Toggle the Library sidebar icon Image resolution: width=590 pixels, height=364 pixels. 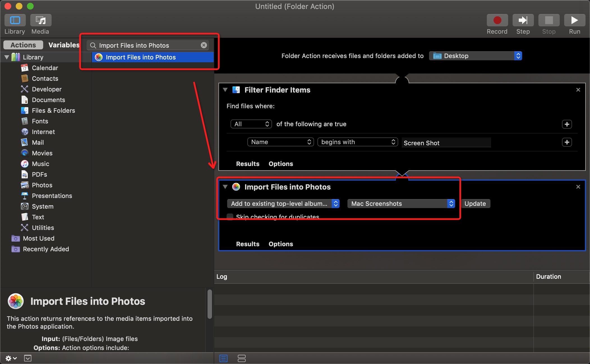click(15, 20)
